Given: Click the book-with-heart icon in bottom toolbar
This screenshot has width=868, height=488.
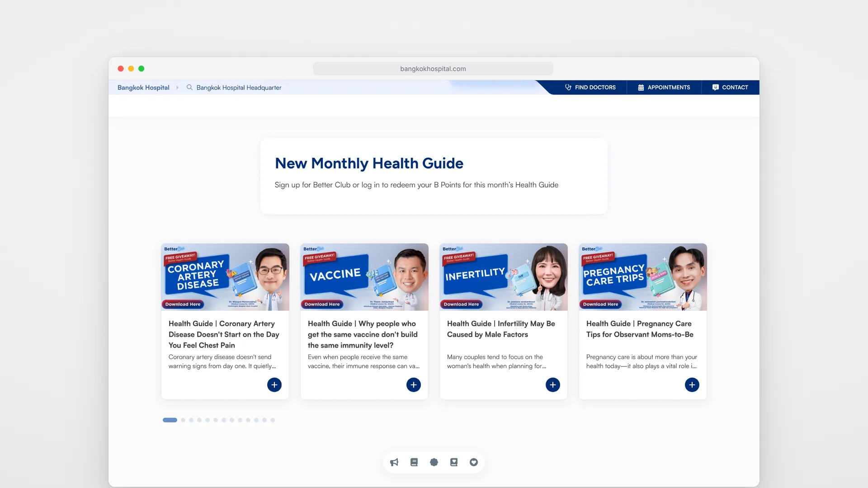Looking at the screenshot, I should click(x=454, y=462).
